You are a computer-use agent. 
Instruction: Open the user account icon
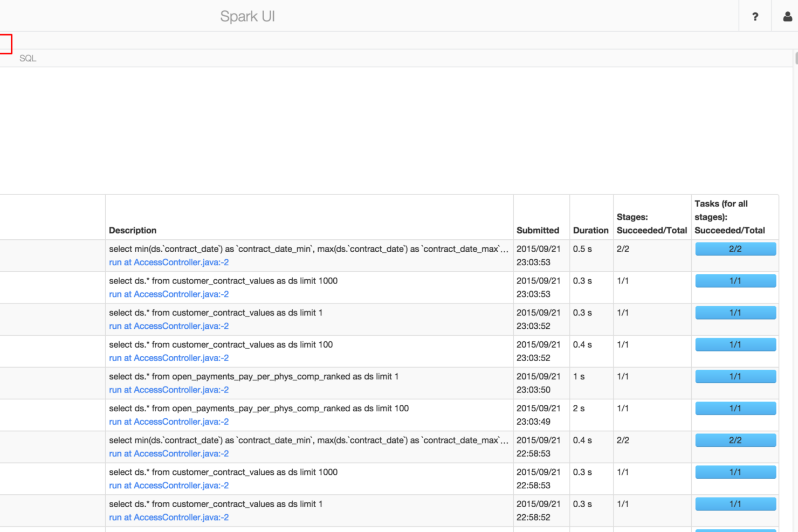[787, 17]
